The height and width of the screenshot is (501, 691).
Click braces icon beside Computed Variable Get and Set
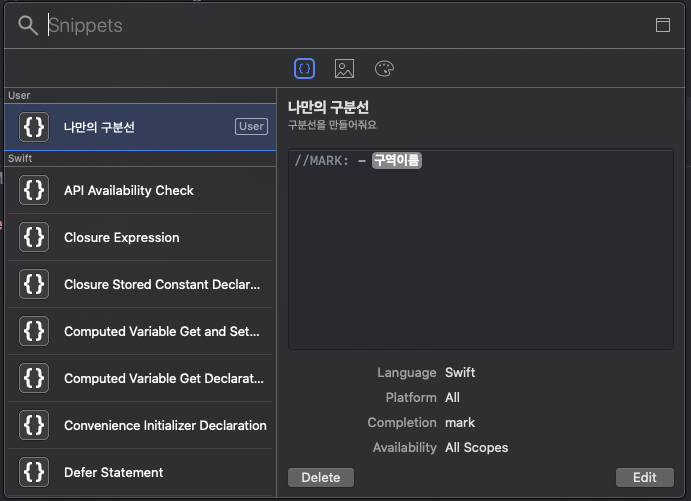tap(34, 331)
